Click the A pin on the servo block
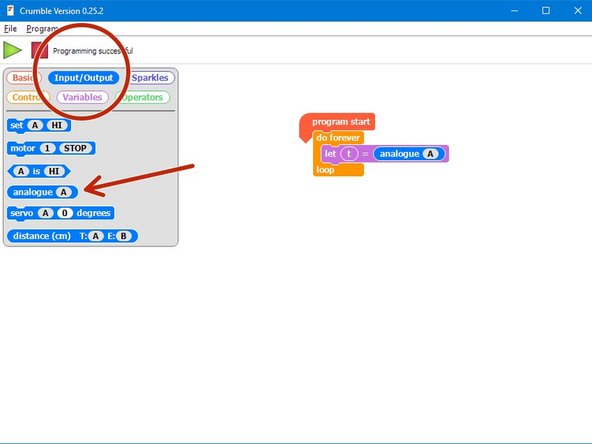The width and height of the screenshot is (592, 444). [45, 213]
